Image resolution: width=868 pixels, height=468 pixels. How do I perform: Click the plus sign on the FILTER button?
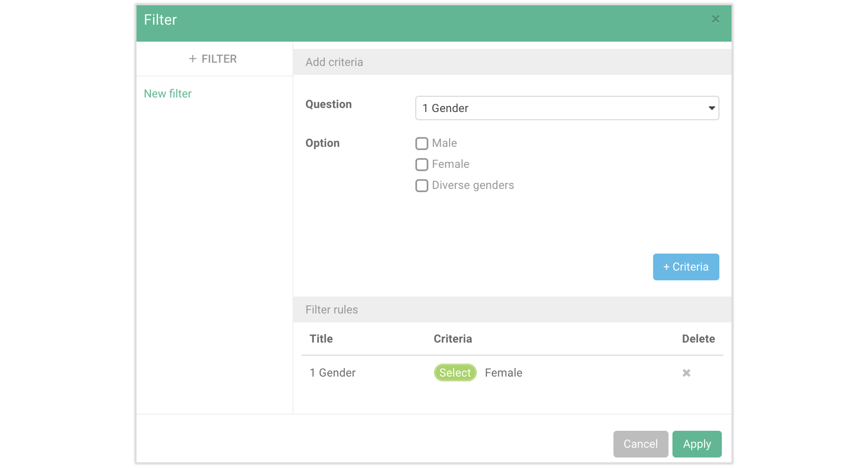point(192,59)
